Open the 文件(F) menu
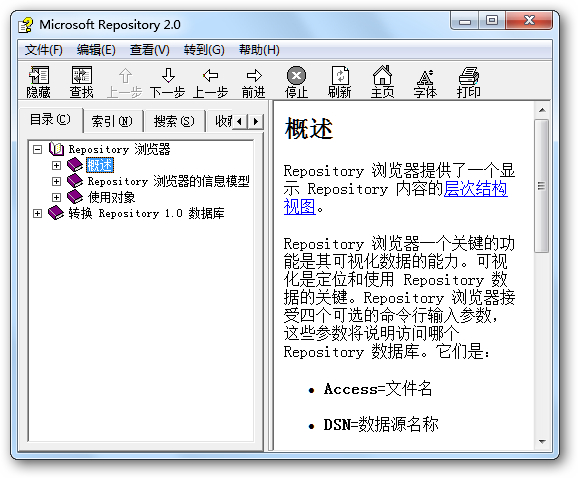Screen dimensions: 578x478 pos(43,50)
